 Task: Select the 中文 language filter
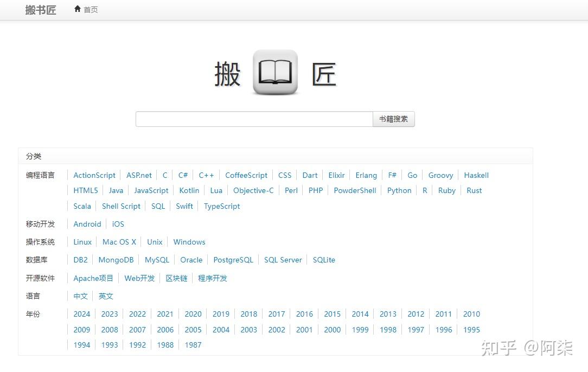coord(80,296)
